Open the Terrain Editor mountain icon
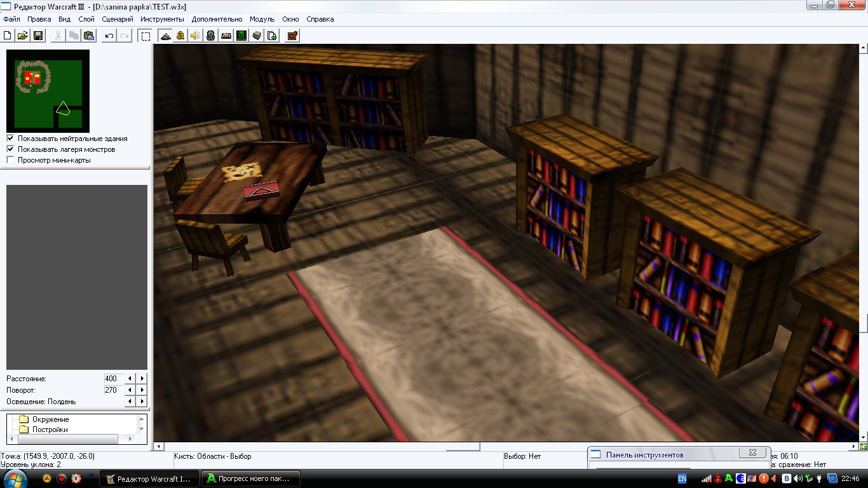Viewport: 868px width, 488px height. 165,36
